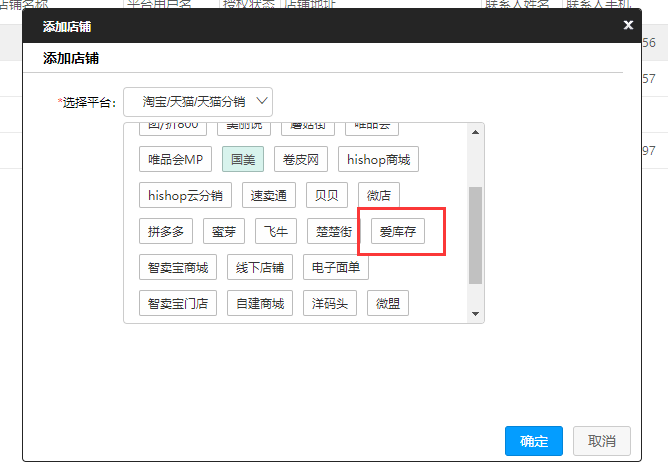The height and width of the screenshot is (467, 668).
Task: Pick the hishop云分销 platform
Action: (185, 195)
